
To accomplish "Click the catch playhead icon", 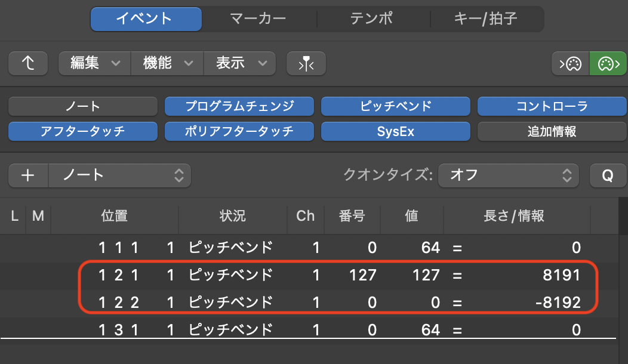I will point(306,63).
